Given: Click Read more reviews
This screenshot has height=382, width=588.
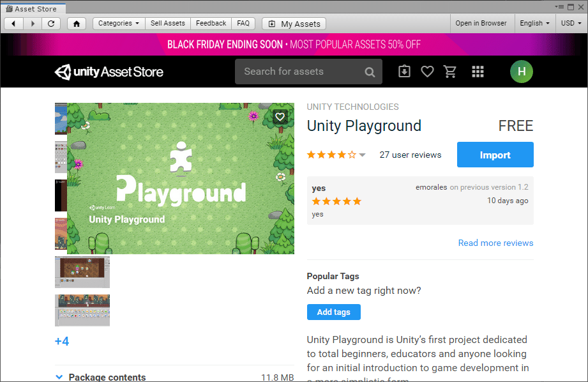Looking at the screenshot, I should click(x=495, y=243).
